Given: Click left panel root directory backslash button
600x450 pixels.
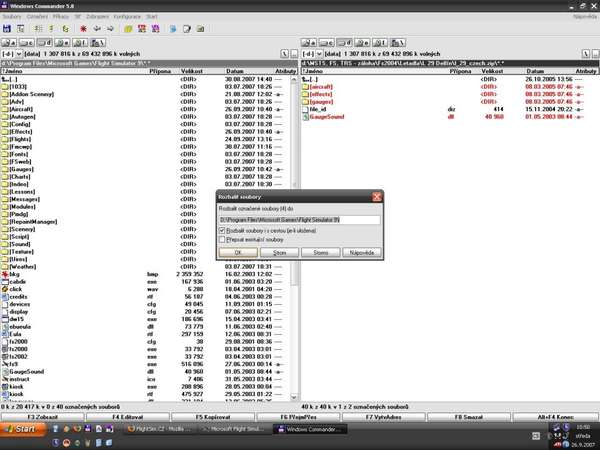Looking at the screenshot, I should (284, 54).
